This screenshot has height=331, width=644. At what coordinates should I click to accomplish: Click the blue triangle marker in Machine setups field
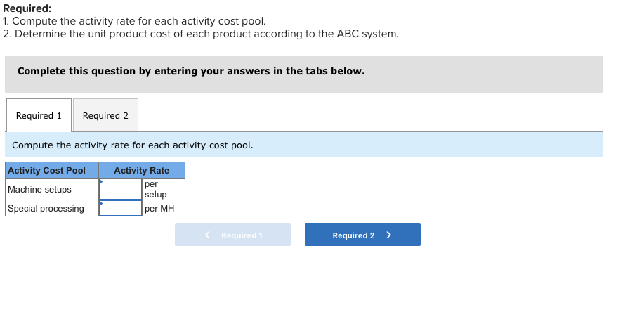[101, 182]
